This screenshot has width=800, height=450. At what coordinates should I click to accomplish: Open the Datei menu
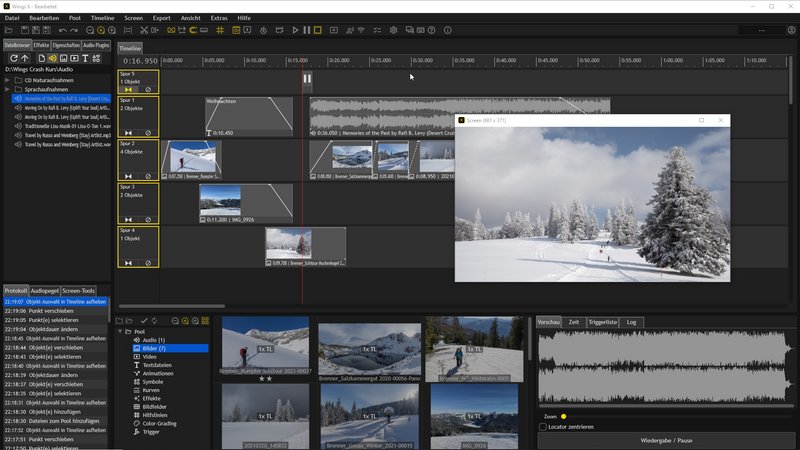12,18
